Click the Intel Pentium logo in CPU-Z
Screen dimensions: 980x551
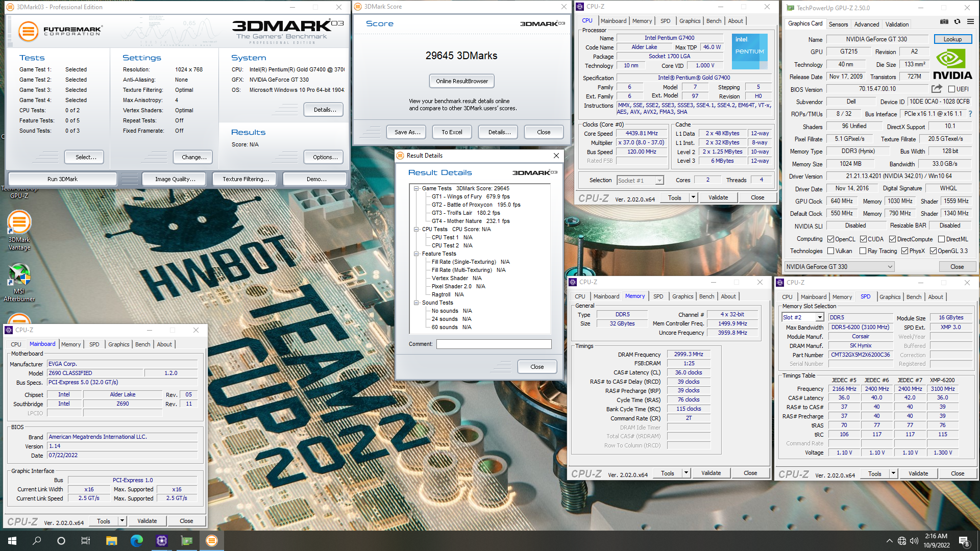pyautogui.click(x=749, y=52)
